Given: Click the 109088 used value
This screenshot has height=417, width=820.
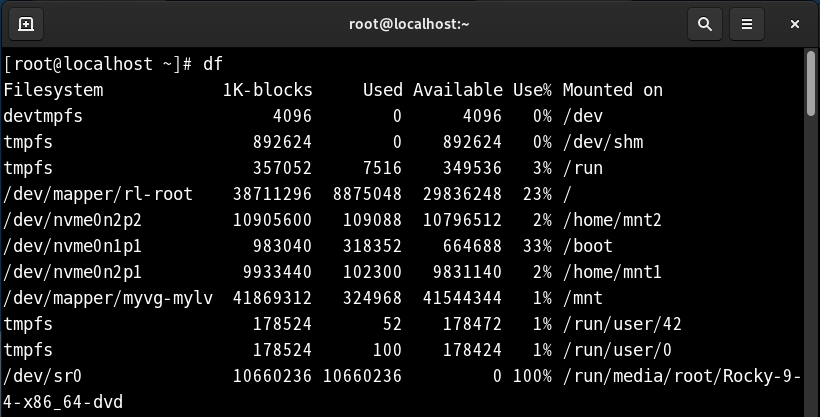Looking at the screenshot, I should click(x=373, y=220).
